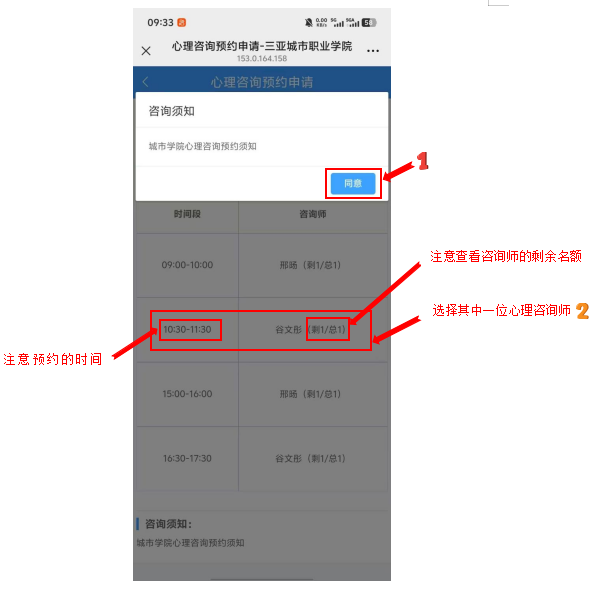Select the 16:30-17:30 time slot
The image size is (591, 598).
point(187,458)
